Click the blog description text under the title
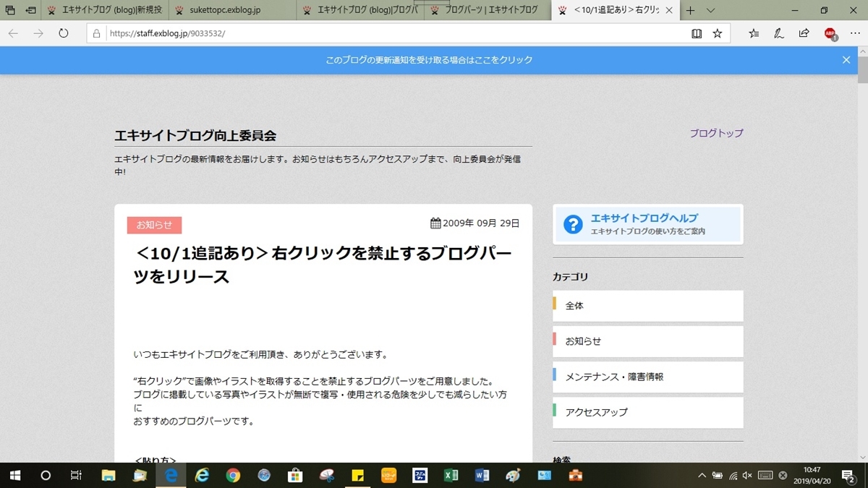 coord(318,165)
